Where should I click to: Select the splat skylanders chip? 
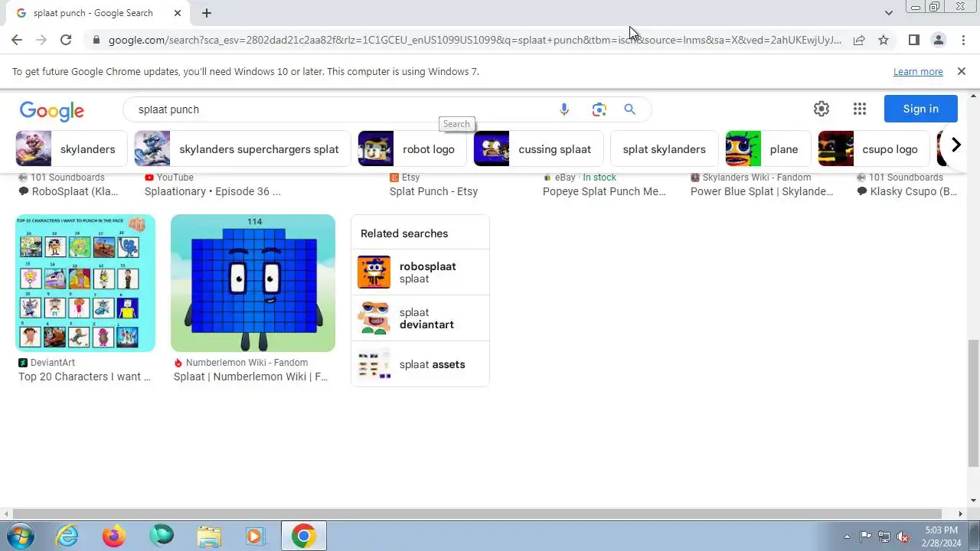tap(664, 149)
